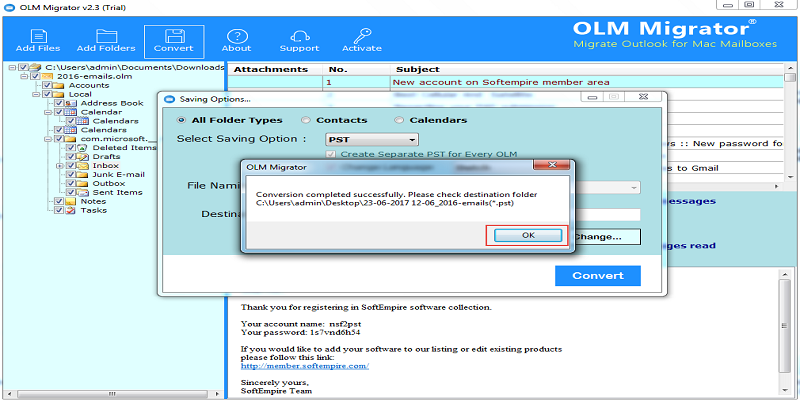The width and height of the screenshot is (800, 400).
Task: Click the Notes yellow note icon
Action: pos(71,202)
